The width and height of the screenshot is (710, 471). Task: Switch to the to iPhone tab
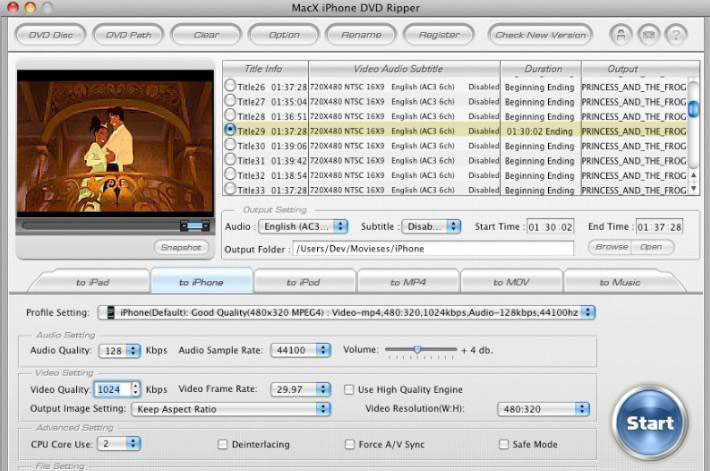(201, 282)
